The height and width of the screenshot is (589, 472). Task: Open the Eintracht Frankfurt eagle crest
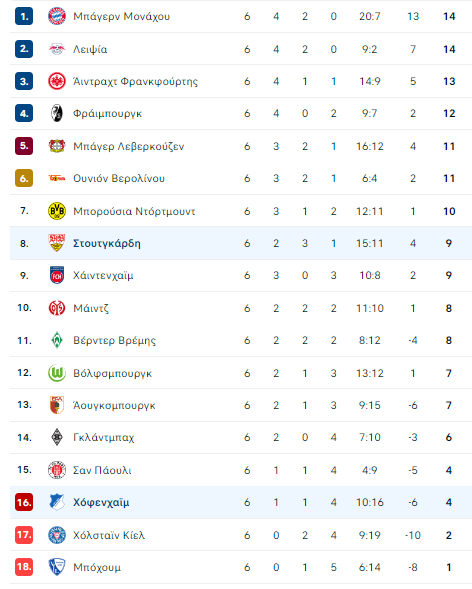coord(57,81)
